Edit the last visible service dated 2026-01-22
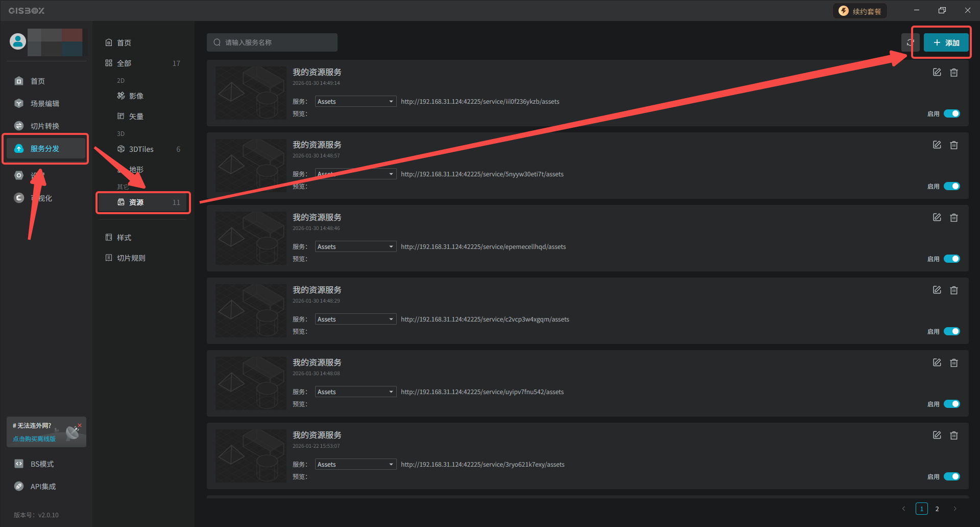 tap(937, 436)
